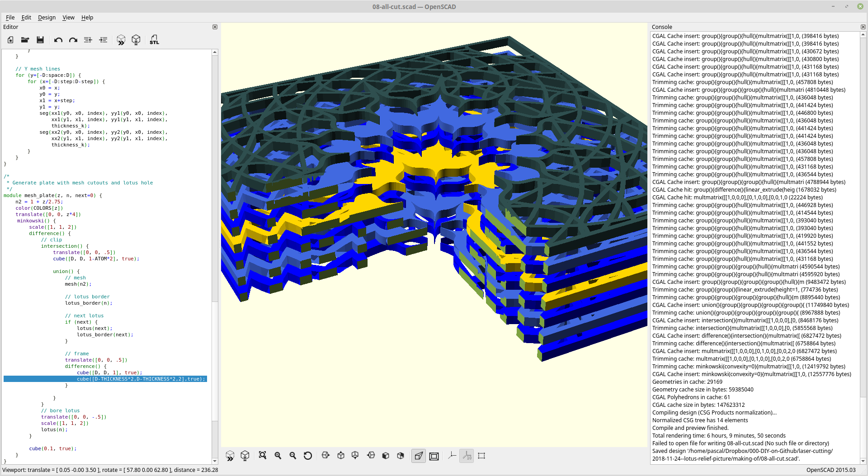
Task: Click the editor scrollbar down arrow
Action: 215,461
